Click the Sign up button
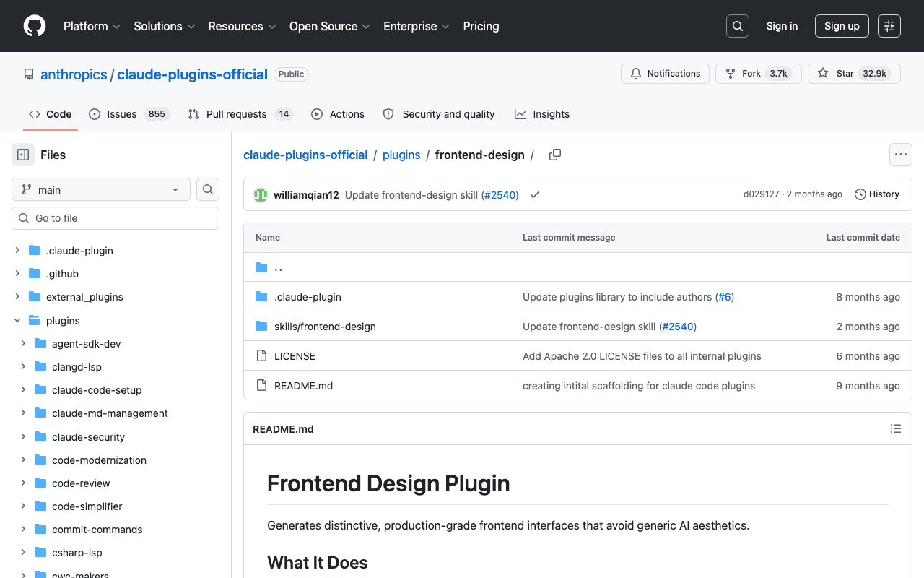 (x=842, y=26)
